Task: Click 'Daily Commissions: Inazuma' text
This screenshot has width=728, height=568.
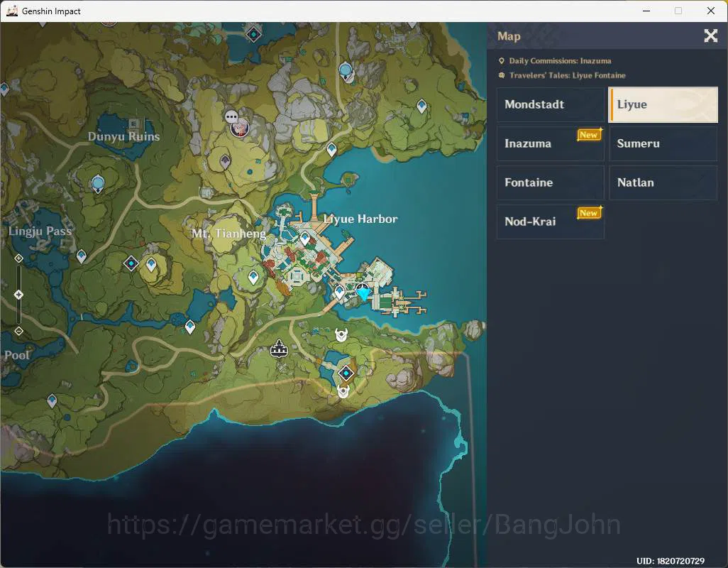Action: point(560,61)
